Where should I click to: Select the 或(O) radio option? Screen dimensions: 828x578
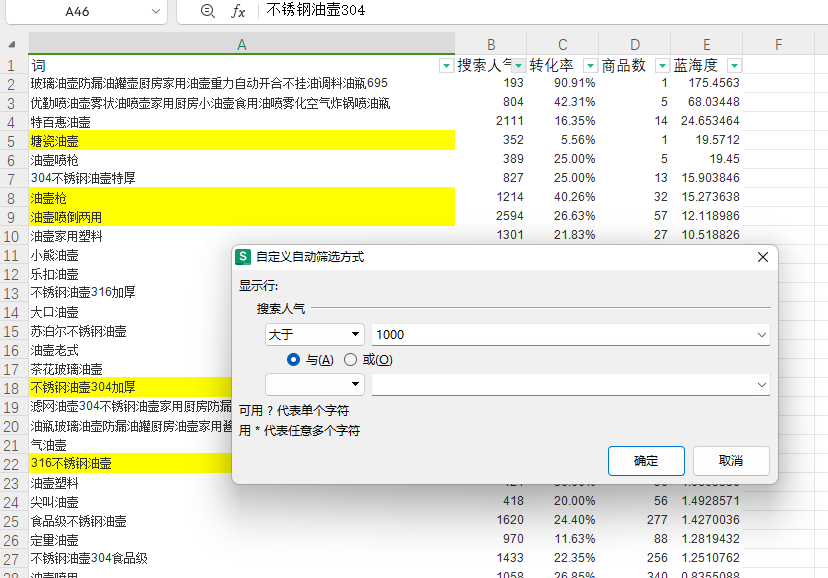[x=350, y=360]
